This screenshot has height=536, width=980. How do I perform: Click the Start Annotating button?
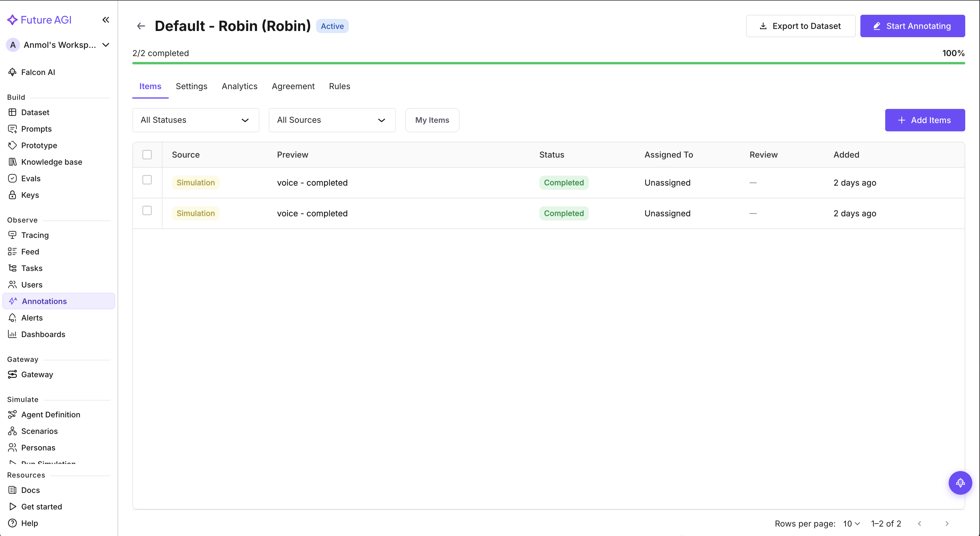coord(912,26)
